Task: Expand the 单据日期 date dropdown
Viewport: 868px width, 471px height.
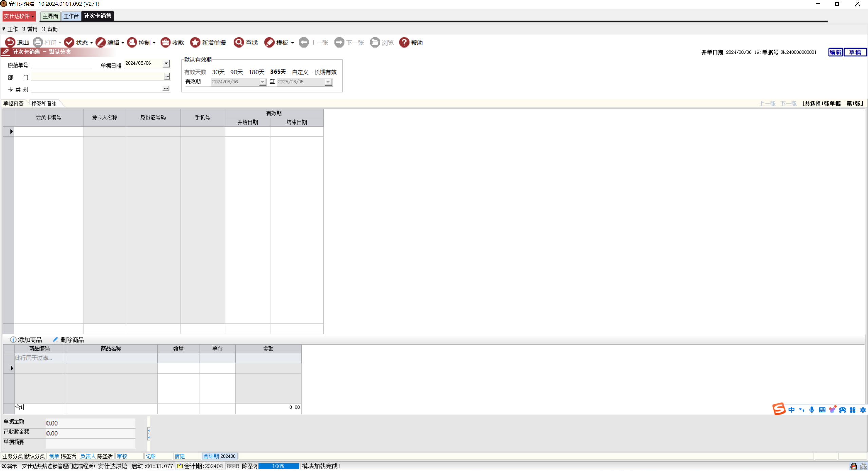Action: [x=166, y=63]
